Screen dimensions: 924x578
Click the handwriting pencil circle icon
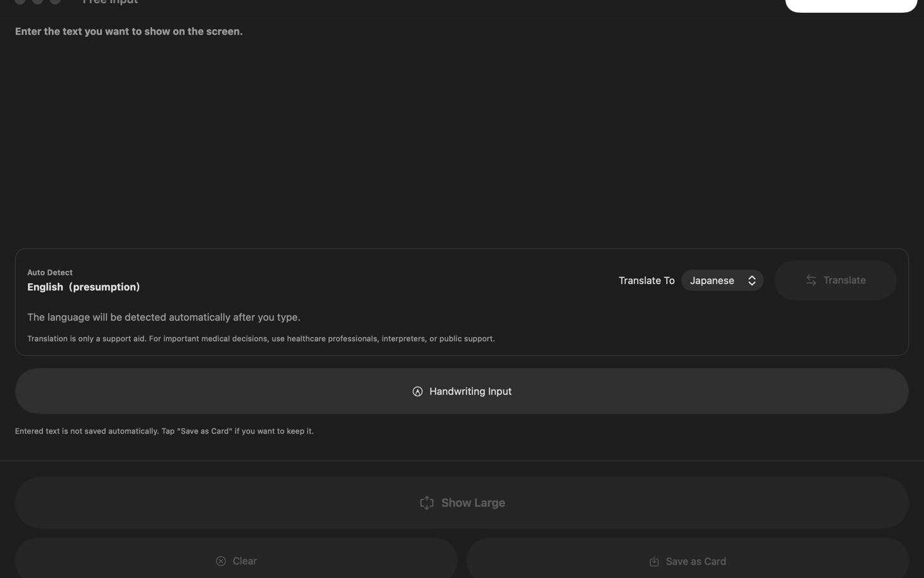pos(418,392)
